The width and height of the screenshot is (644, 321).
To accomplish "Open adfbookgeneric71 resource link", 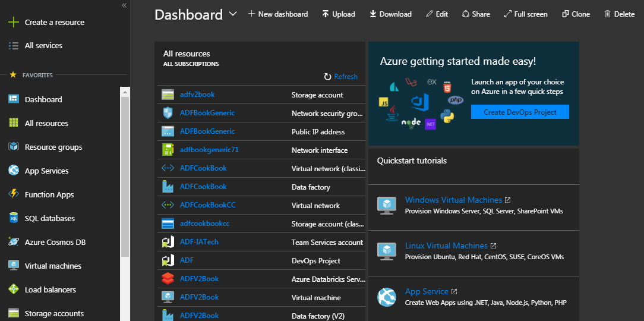I will coord(209,150).
